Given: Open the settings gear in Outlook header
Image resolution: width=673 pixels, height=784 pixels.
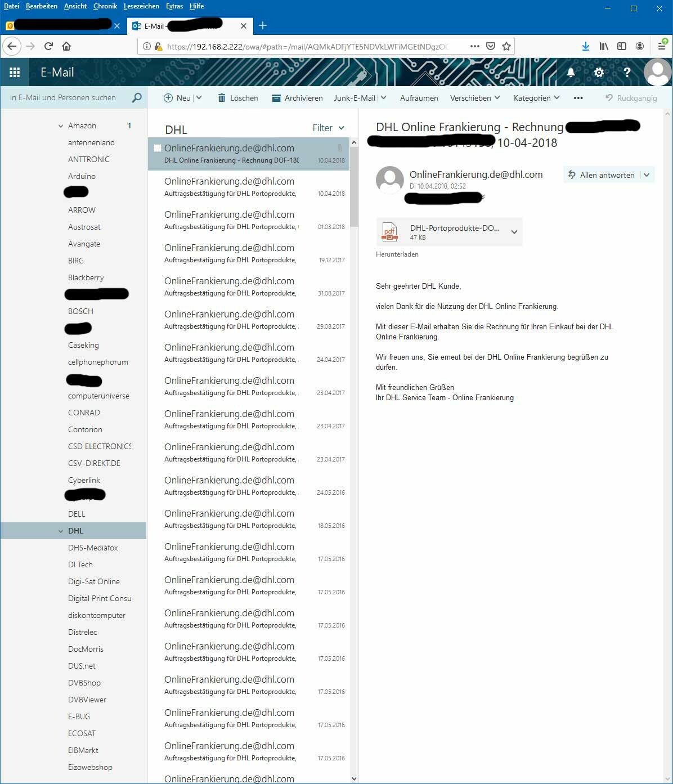Looking at the screenshot, I should click(x=599, y=72).
